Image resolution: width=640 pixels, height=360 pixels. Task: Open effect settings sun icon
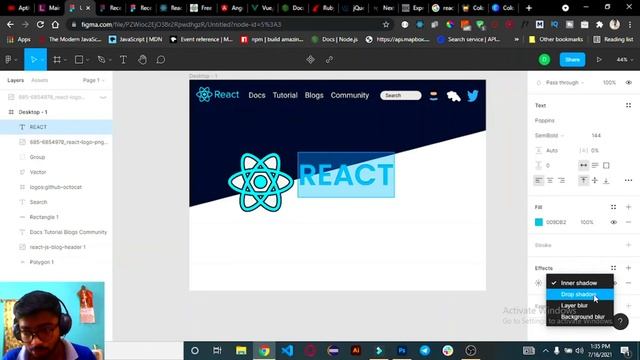pyautogui.click(x=538, y=283)
